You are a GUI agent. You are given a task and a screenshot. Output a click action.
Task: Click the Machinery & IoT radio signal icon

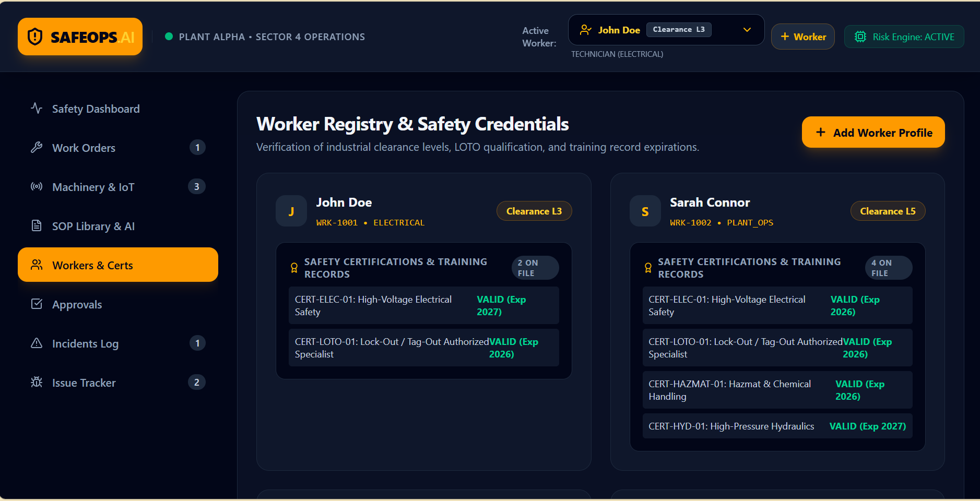(37, 186)
